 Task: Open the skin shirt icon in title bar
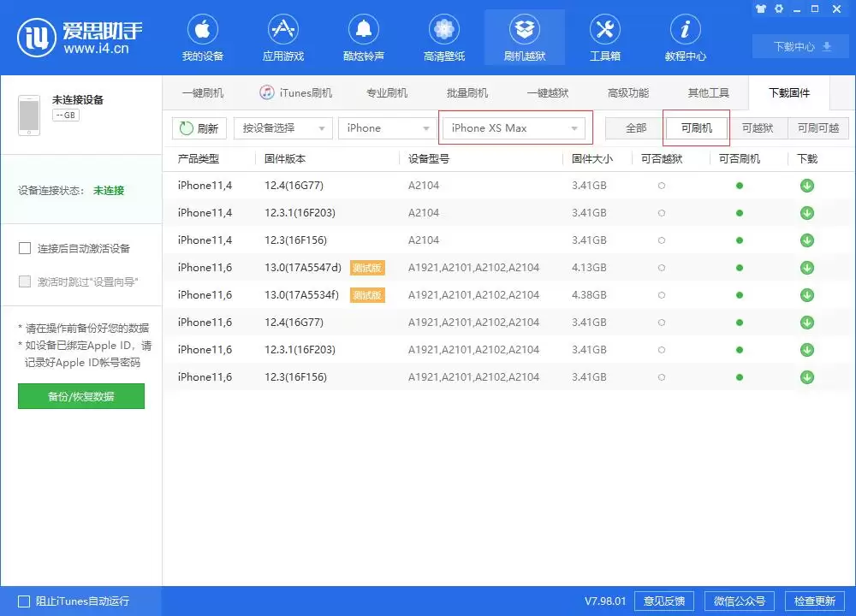click(x=760, y=9)
